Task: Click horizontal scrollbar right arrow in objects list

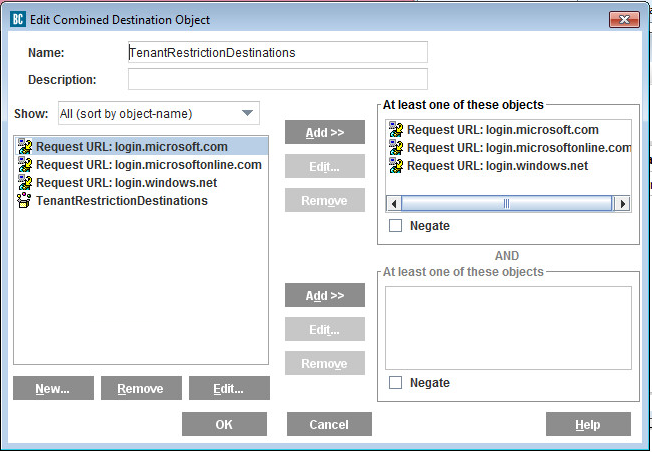Action: click(x=622, y=204)
